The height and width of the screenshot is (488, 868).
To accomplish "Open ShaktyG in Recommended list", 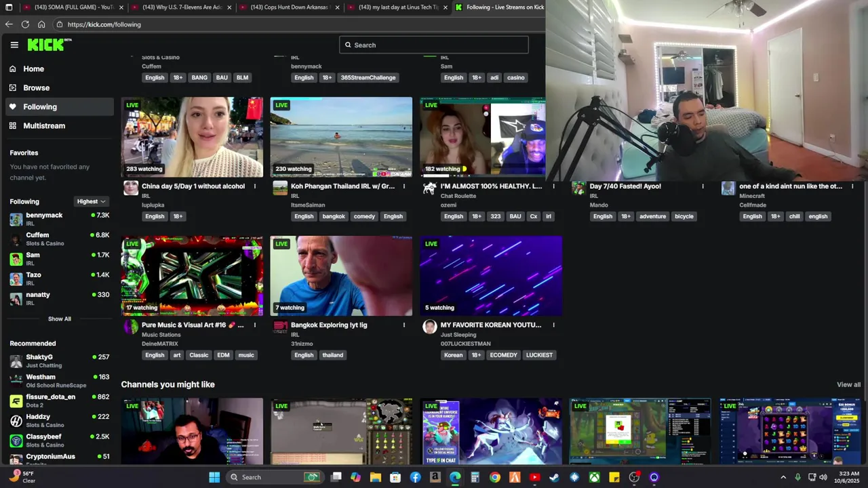I will (60, 361).
